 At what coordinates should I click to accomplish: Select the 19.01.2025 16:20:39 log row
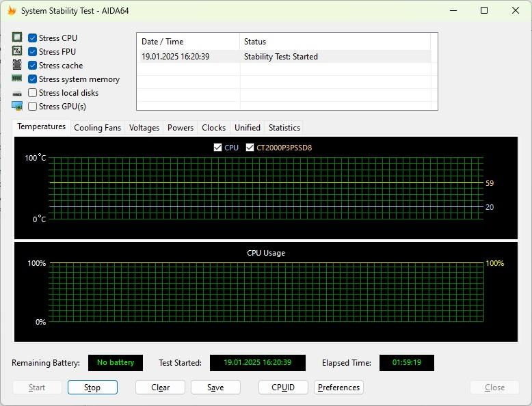tap(285, 56)
